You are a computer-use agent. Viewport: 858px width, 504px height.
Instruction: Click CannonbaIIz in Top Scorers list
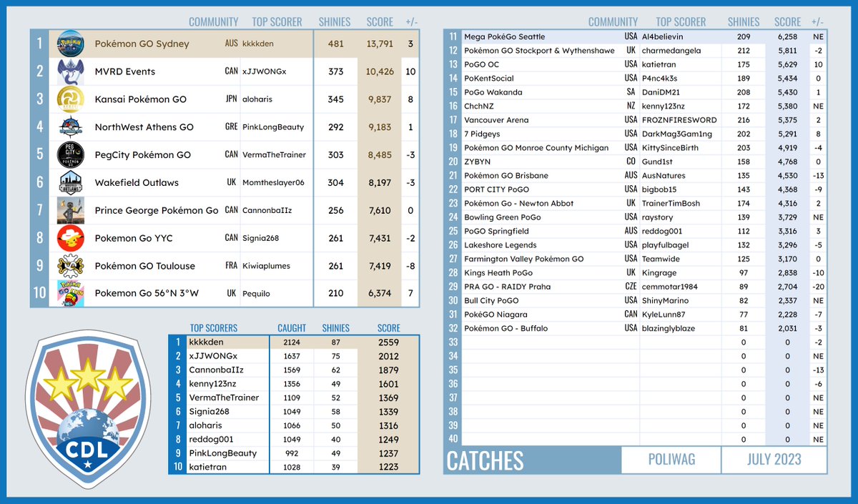216,370
